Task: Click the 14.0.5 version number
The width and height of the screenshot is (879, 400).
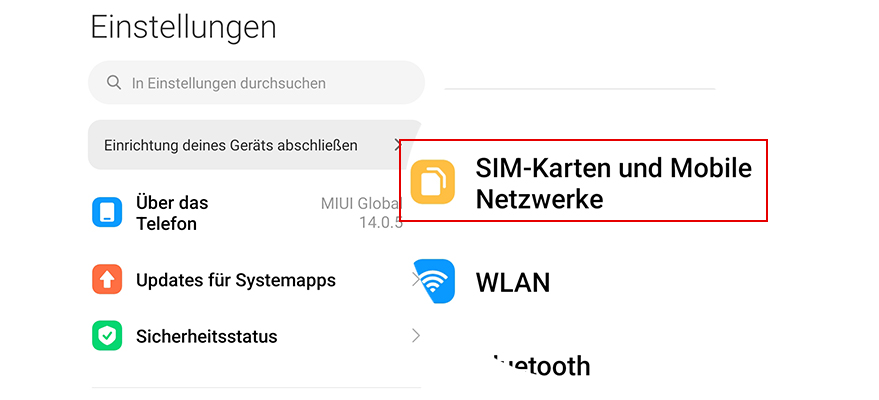Action: pyautogui.click(x=381, y=222)
